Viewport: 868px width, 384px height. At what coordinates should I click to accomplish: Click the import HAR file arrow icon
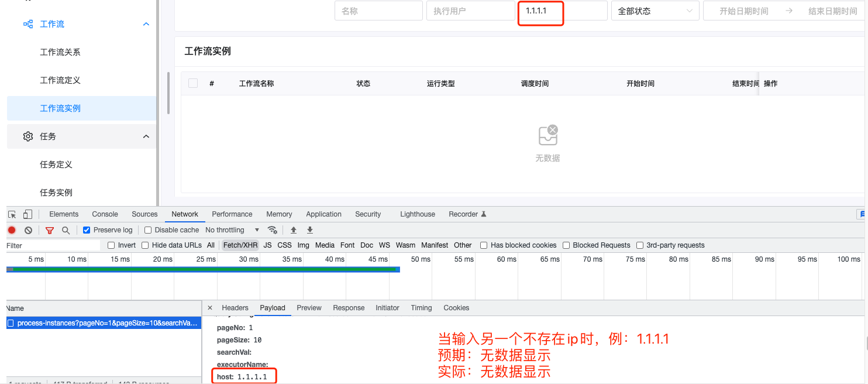tap(293, 229)
